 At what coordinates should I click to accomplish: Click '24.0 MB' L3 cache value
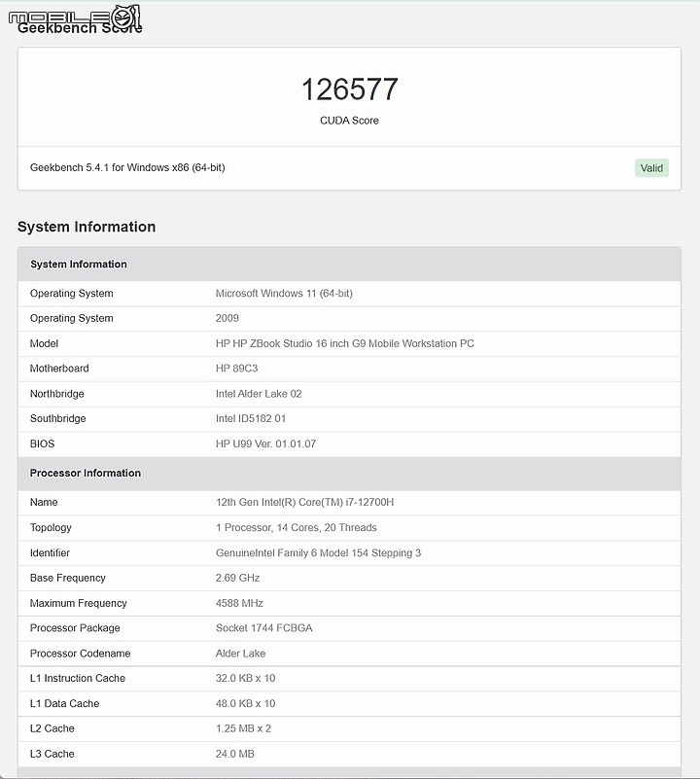235,754
